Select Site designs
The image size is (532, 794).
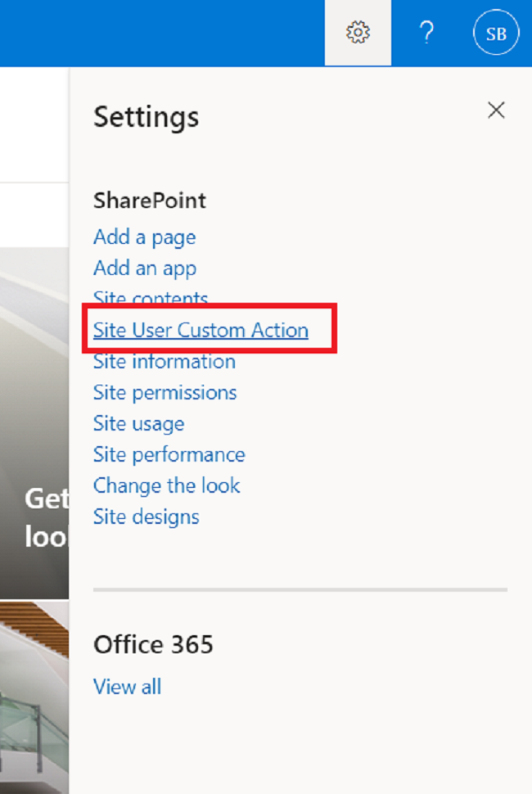click(146, 517)
